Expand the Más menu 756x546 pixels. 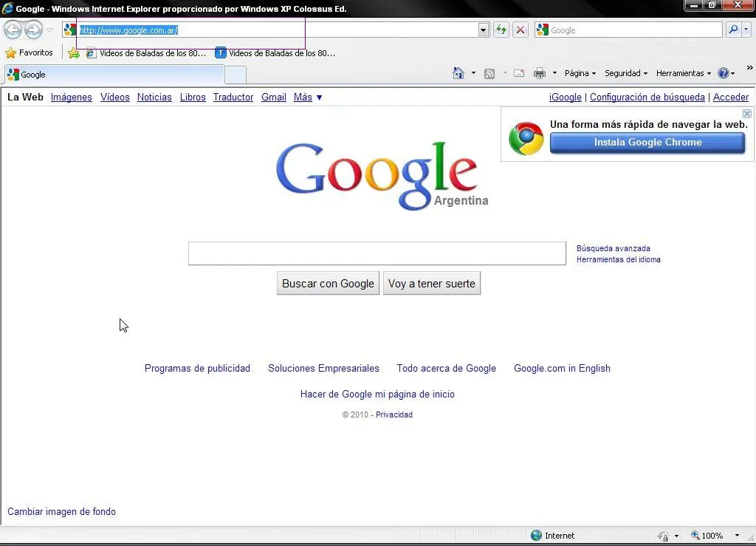[308, 97]
